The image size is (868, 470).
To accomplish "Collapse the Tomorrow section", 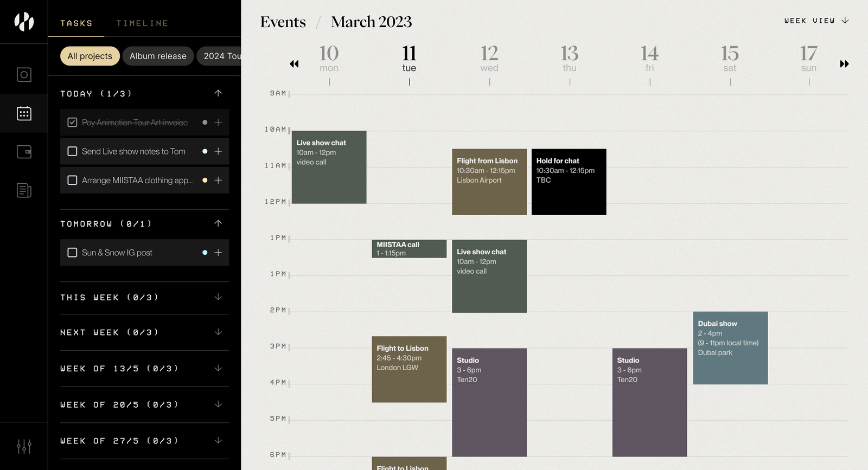I will [218, 223].
